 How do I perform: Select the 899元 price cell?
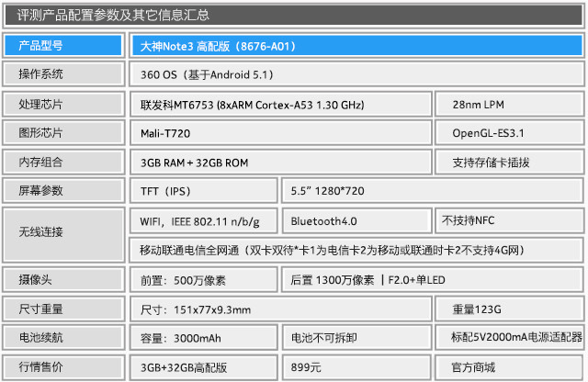(356, 367)
